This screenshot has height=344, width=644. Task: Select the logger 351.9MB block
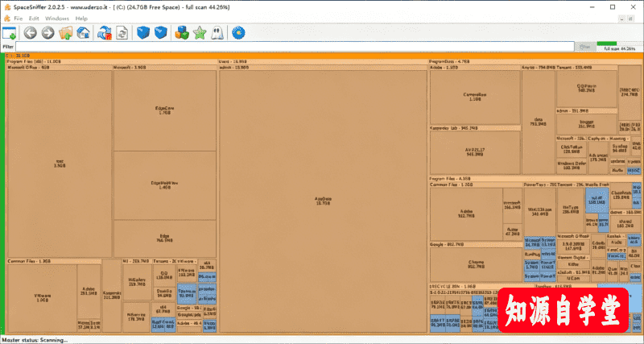[x=587, y=124]
